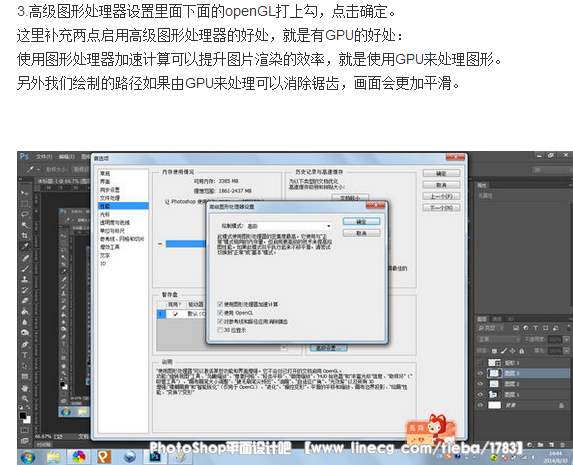Select the Crop tool
The width and height of the screenshot is (573, 465).
pyautogui.click(x=24, y=235)
